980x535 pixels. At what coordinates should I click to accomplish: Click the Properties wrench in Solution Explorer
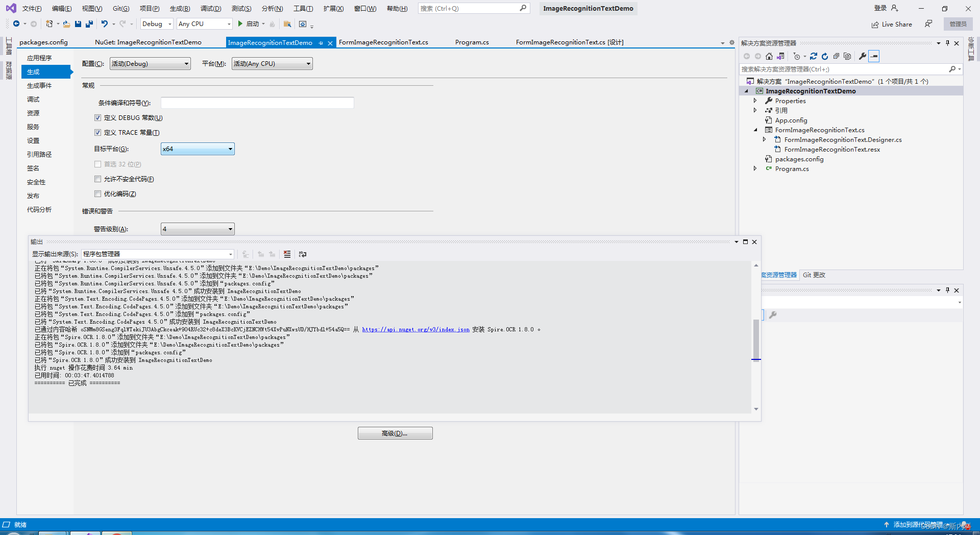[x=863, y=56]
